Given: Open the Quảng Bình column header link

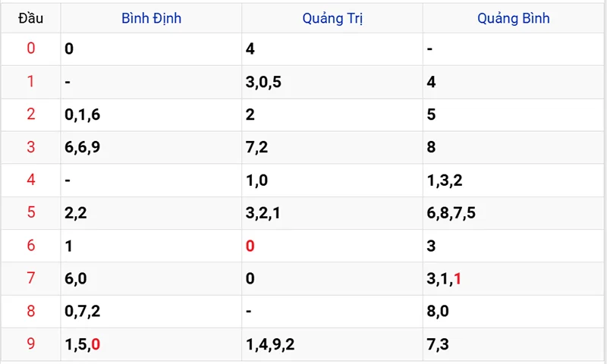Looking at the screenshot, I should click(514, 18).
